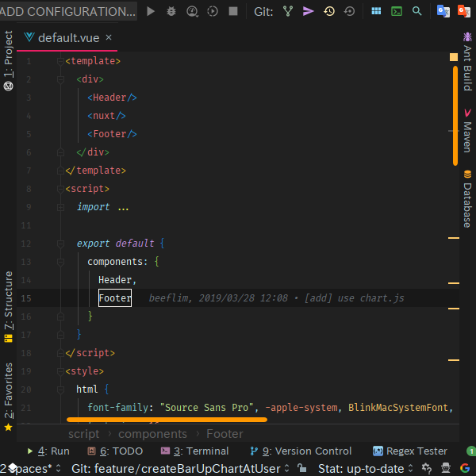Open the indent '2 spaces*' dropdown
The image size is (476, 476).
tap(30, 468)
